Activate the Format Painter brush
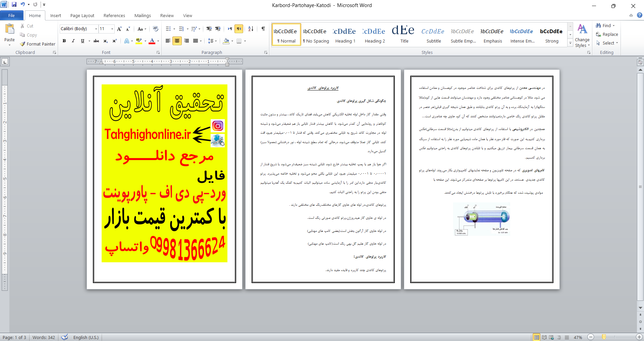The height and width of the screenshot is (341, 644). pos(38,44)
